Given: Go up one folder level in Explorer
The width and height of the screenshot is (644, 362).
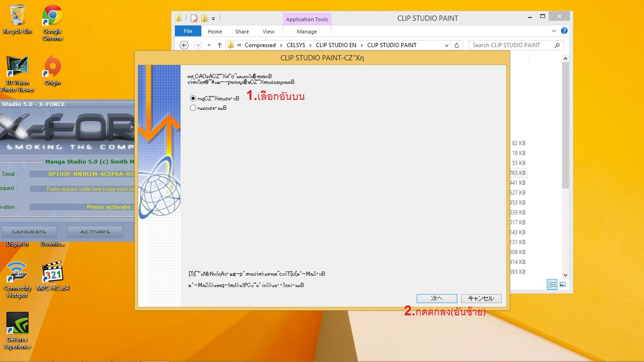Looking at the screenshot, I should [219, 45].
